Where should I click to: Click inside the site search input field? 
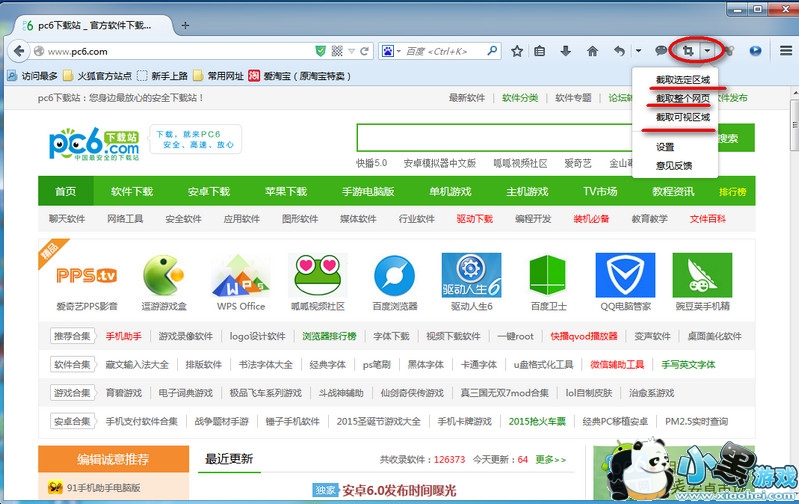tap(494, 138)
